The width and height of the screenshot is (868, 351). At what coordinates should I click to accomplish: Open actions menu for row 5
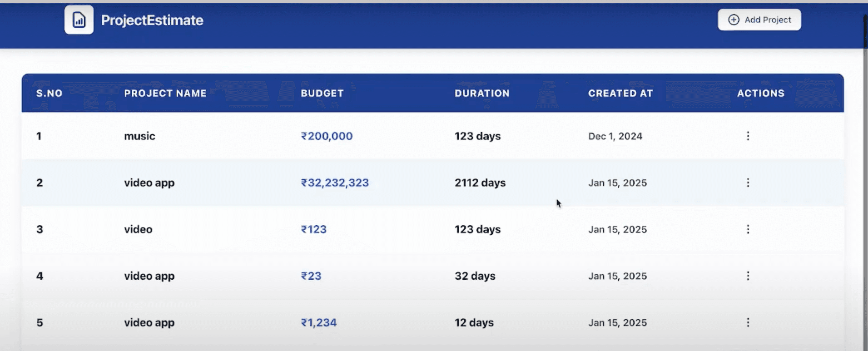point(748,322)
